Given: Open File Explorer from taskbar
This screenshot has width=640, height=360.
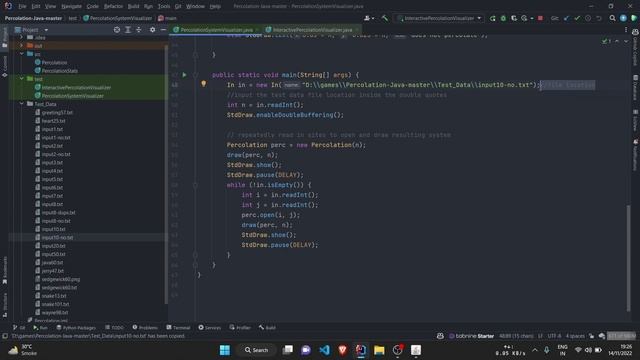Looking at the screenshot, I should [x=379, y=350].
